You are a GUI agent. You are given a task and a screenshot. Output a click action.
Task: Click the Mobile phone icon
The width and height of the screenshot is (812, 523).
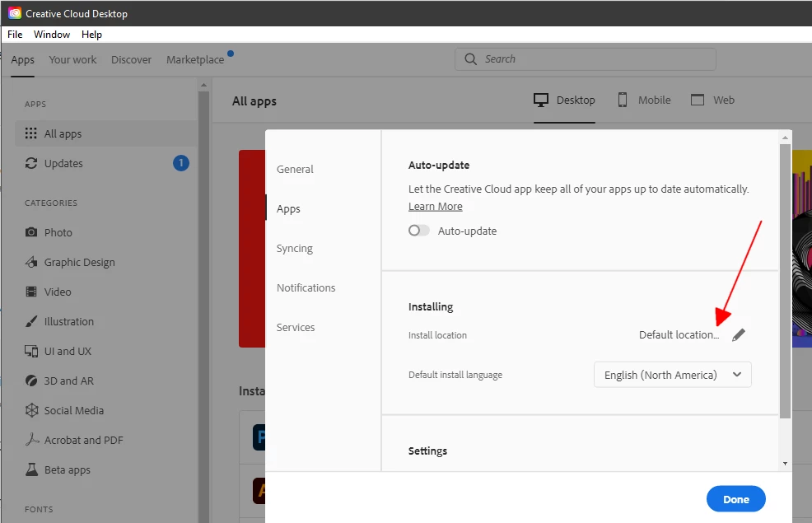point(623,100)
